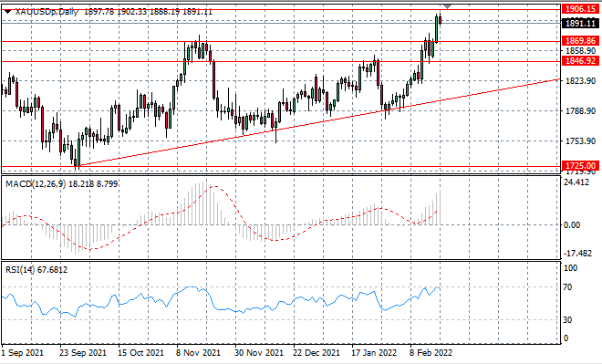Screen dimensions: 602x364
Task: Click the 1 Sep 2021 date label
Action: 22,352
